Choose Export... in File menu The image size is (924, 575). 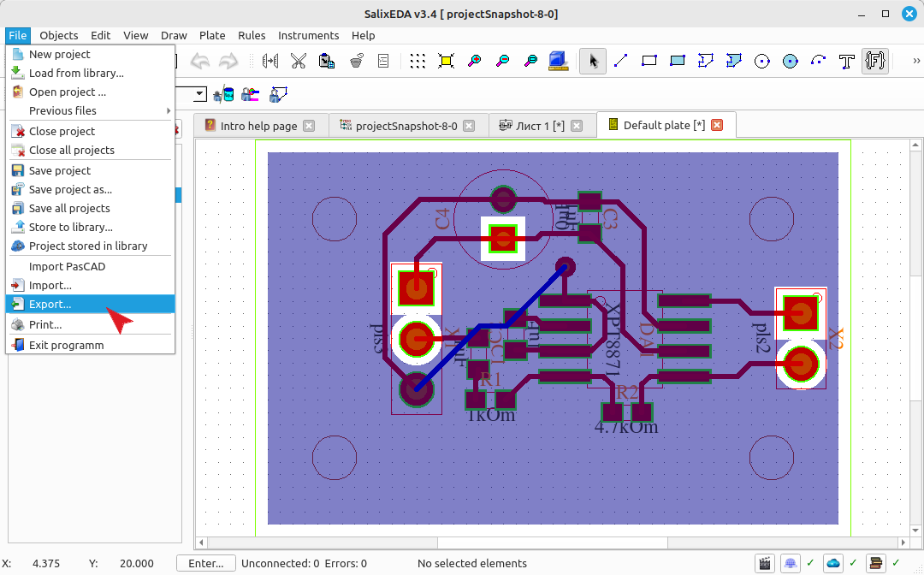(x=90, y=304)
